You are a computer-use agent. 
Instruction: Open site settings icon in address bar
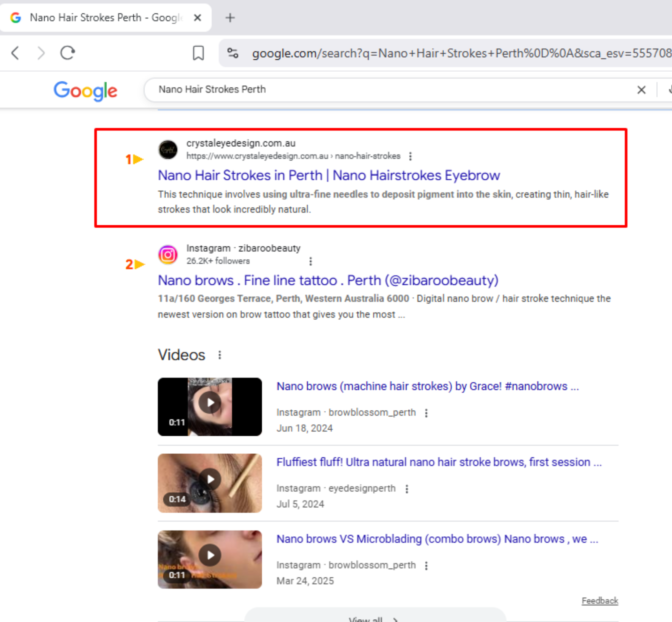233,53
